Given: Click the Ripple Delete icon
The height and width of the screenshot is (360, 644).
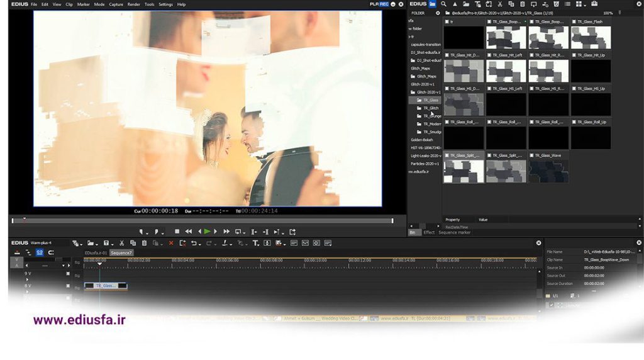Looking at the screenshot, I should (183, 244).
